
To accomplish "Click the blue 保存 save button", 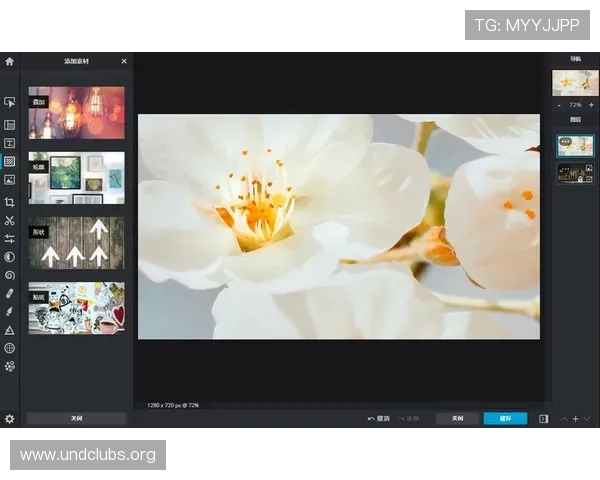I will pos(505,419).
